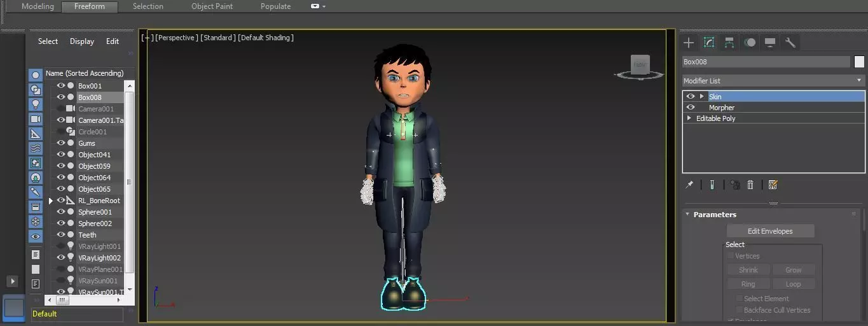Viewport: 868px width, 326px height.
Task: Open the Motion command panel tab
Action: tap(750, 43)
